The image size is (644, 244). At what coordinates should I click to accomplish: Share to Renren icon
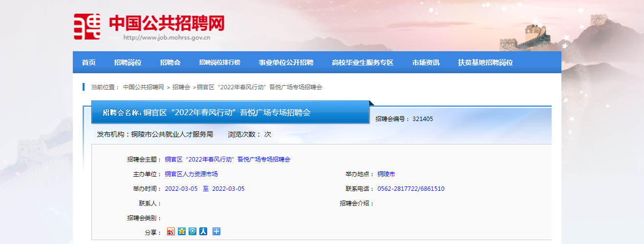[x=203, y=231]
